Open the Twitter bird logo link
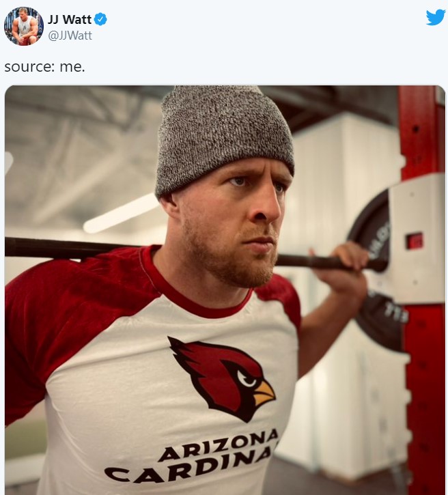The width and height of the screenshot is (448, 495). coord(436,17)
